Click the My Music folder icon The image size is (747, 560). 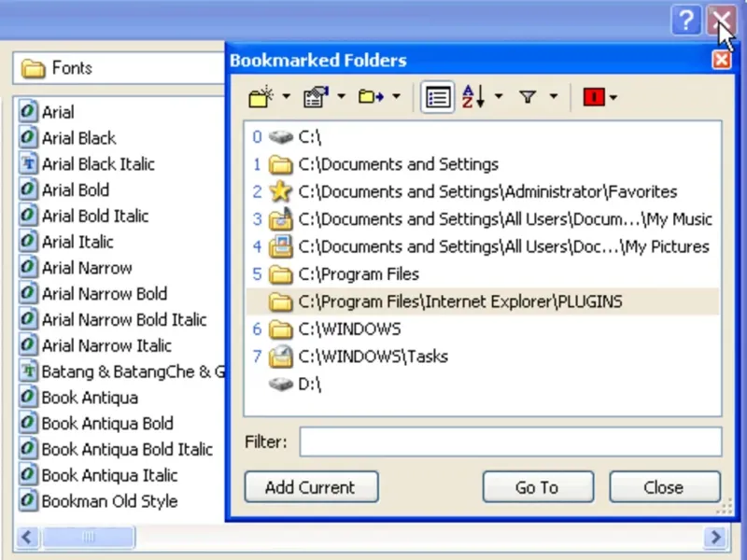coord(281,219)
